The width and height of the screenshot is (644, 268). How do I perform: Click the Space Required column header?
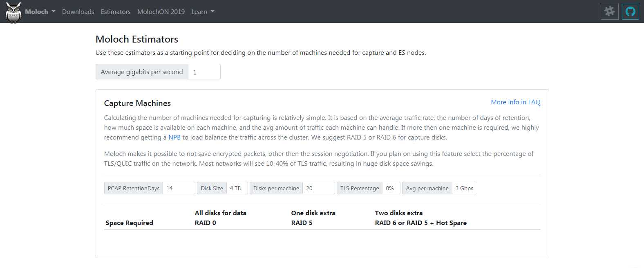[x=129, y=223]
